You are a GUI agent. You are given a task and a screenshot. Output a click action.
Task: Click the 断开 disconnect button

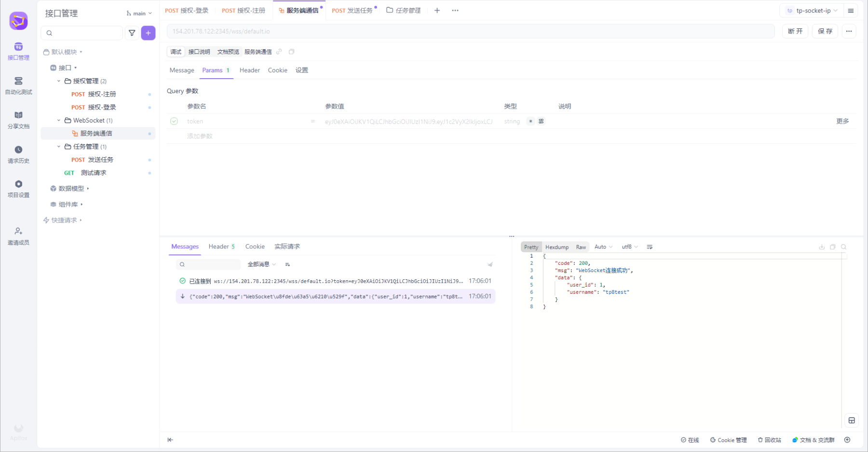click(795, 31)
